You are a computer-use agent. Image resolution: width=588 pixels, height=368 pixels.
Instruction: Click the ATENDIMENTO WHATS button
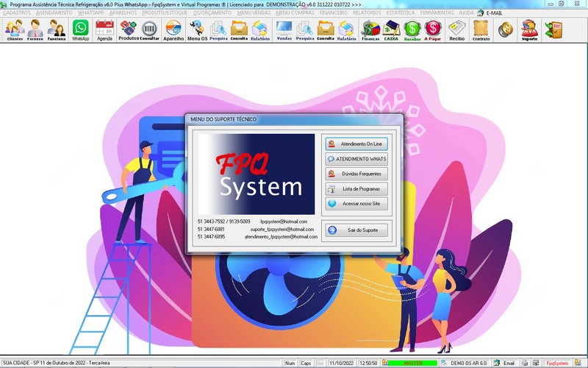[x=356, y=159]
